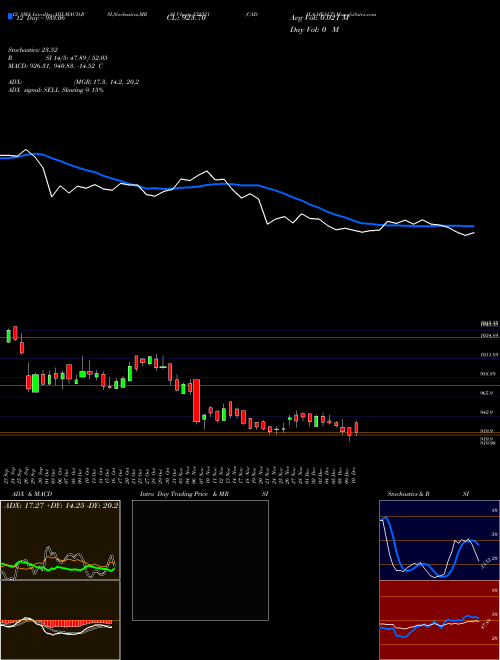
Task: Click the bright green ADX line in the ADX panel
Action: pyautogui.click(x=59, y=568)
